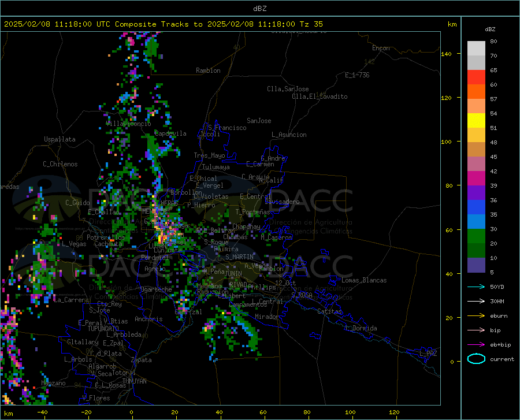Click the cyan 50YD arrow legend icon
Viewport: 520px width, 420px height.
pos(476,287)
